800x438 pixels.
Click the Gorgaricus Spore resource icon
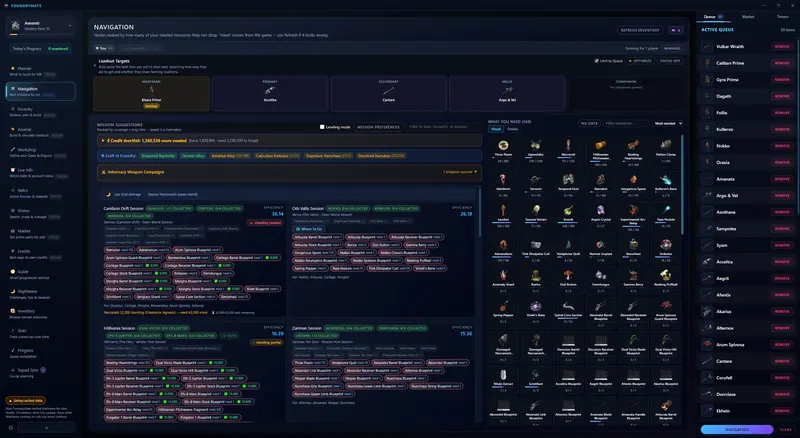coord(633,180)
